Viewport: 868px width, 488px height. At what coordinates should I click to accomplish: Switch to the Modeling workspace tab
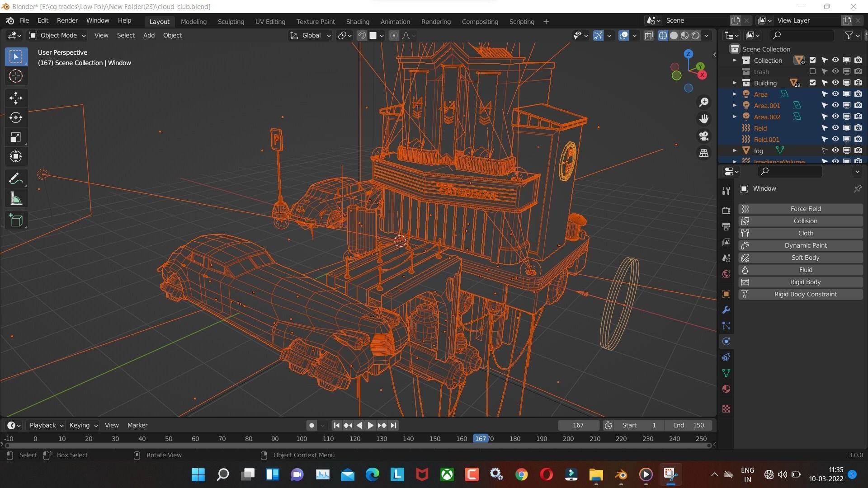[193, 22]
